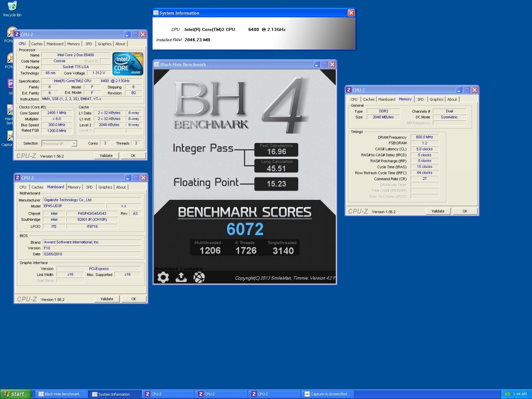This screenshot has height=399, width=532.
Task: Open Caches tab in top-left CPU-Z window
Action: pyautogui.click(x=37, y=44)
